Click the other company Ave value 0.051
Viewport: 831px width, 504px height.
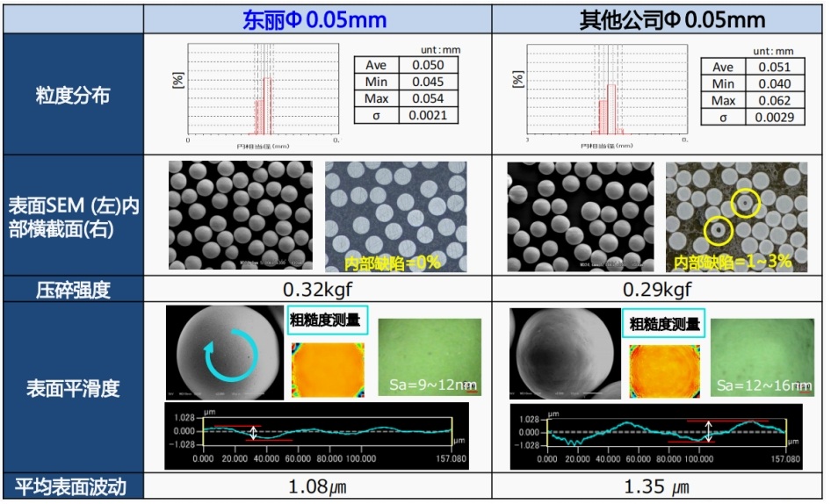point(774,67)
